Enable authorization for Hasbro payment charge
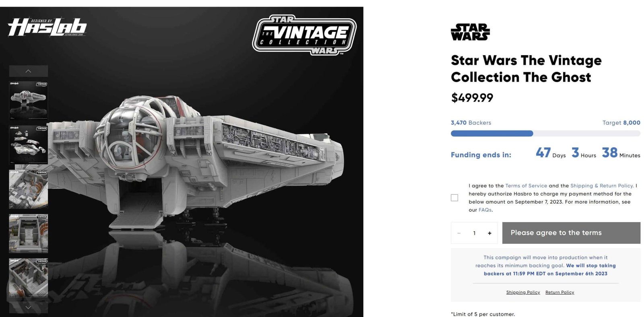 pyautogui.click(x=454, y=198)
